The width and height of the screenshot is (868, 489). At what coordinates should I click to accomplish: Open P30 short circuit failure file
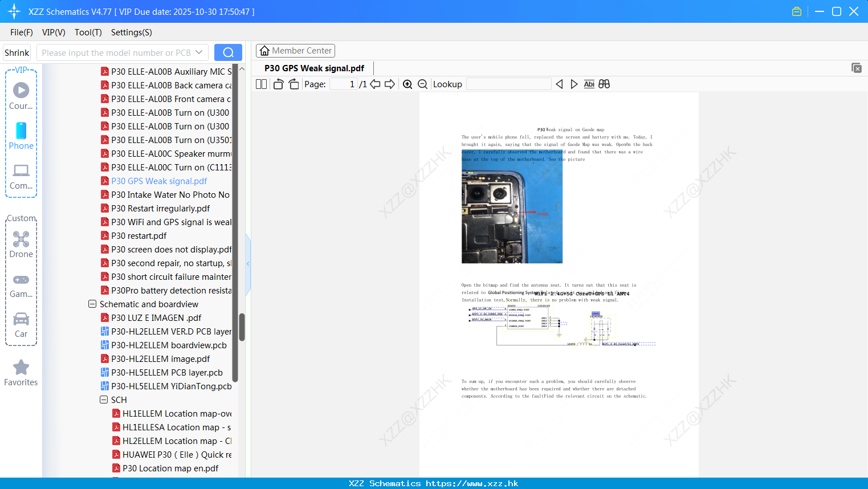166,277
